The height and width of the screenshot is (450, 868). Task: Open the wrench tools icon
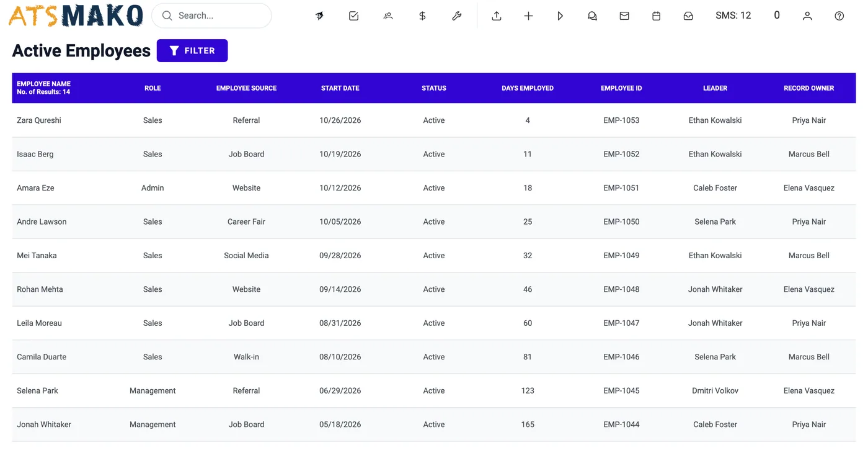click(x=457, y=16)
